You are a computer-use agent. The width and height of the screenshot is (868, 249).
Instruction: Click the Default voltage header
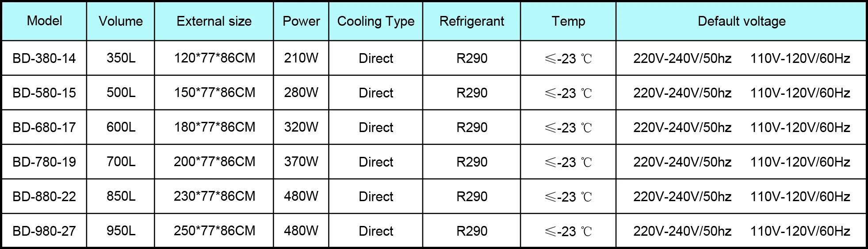[742, 21]
